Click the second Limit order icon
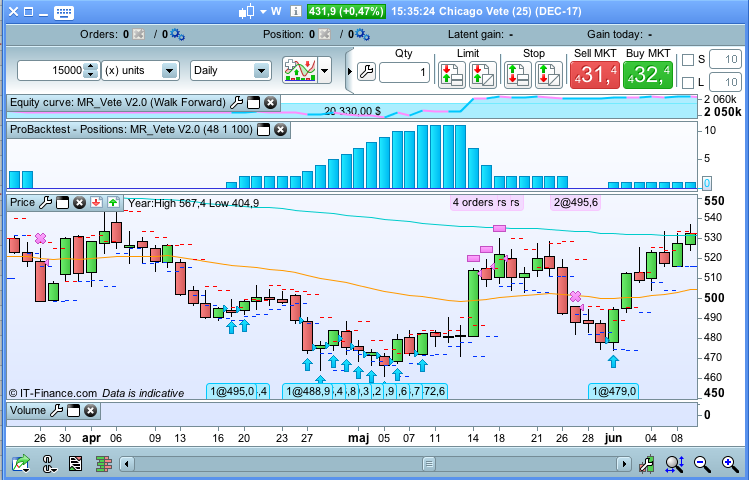 [482, 75]
